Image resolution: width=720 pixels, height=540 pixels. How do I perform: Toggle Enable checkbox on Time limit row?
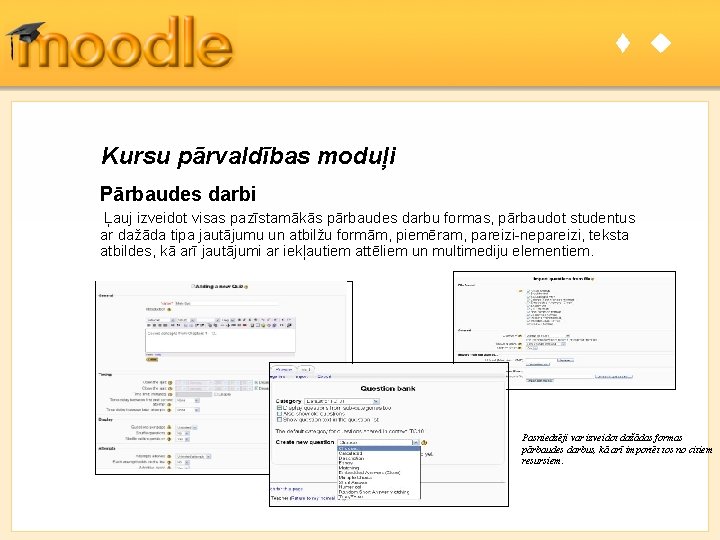215,394
